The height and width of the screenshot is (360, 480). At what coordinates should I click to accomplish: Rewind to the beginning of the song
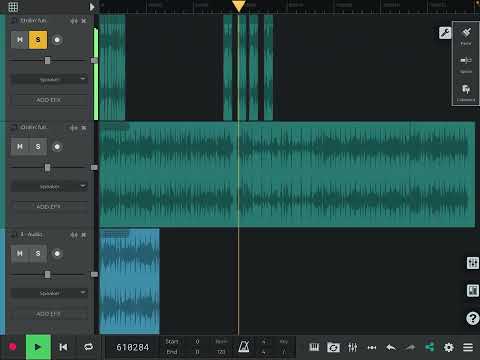coord(63,347)
